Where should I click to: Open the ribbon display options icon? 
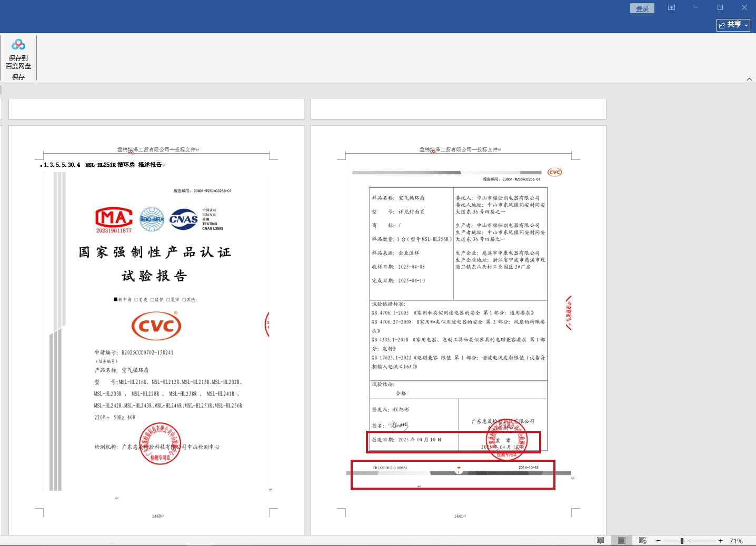[671, 7]
